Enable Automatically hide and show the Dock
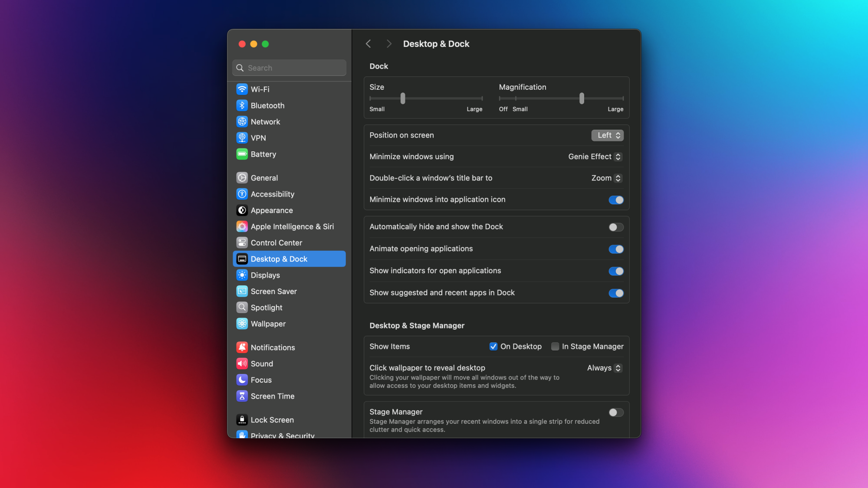 (x=616, y=227)
